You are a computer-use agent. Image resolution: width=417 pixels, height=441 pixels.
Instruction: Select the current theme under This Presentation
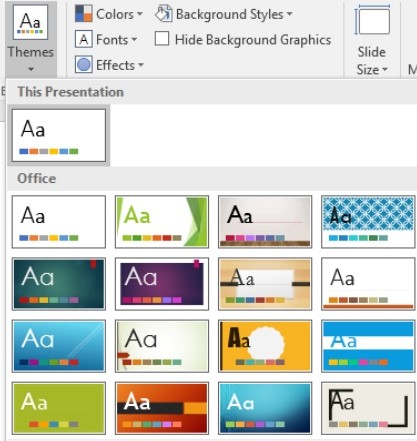click(x=59, y=136)
